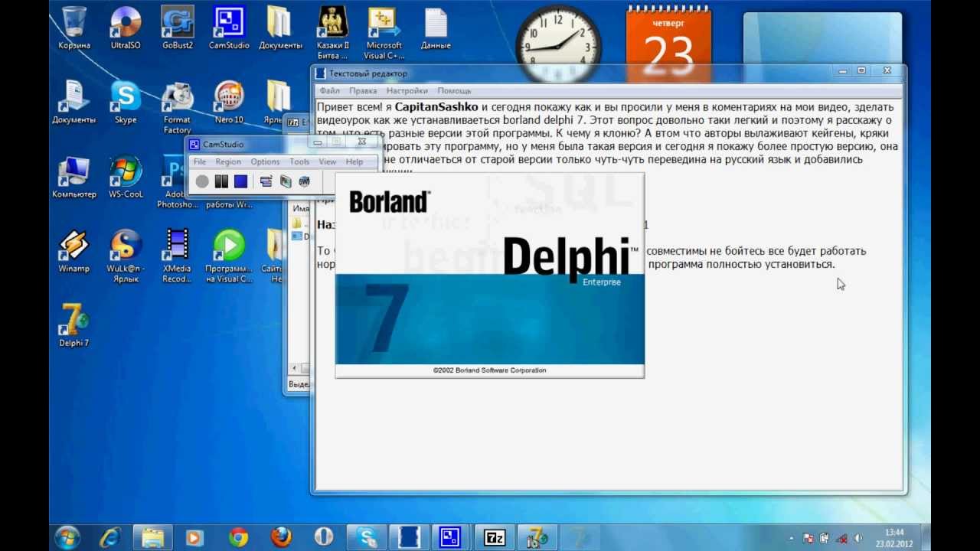Open Windows Explorer from taskbar

point(152,537)
